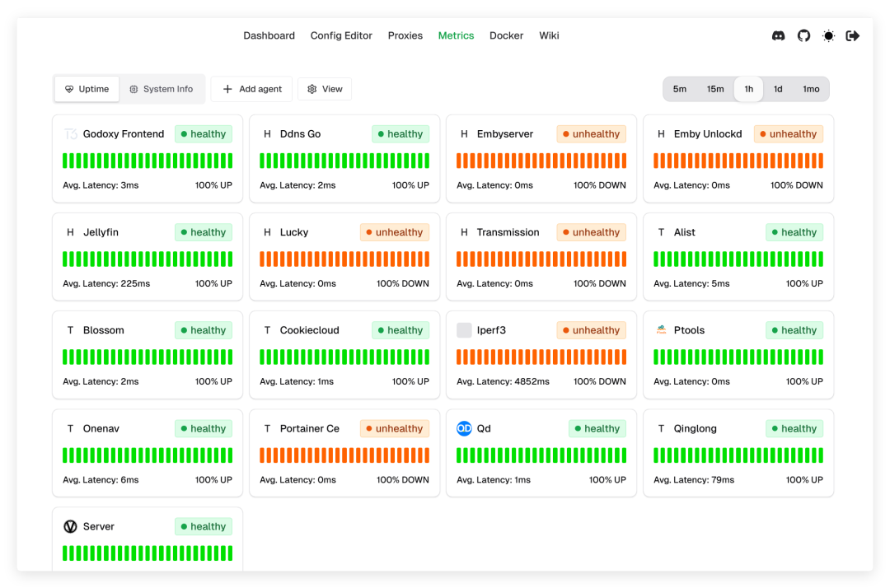Image resolution: width=890 pixels, height=588 pixels.
Task: Click the unhealthy badge on Iperf3
Action: click(x=591, y=330)
